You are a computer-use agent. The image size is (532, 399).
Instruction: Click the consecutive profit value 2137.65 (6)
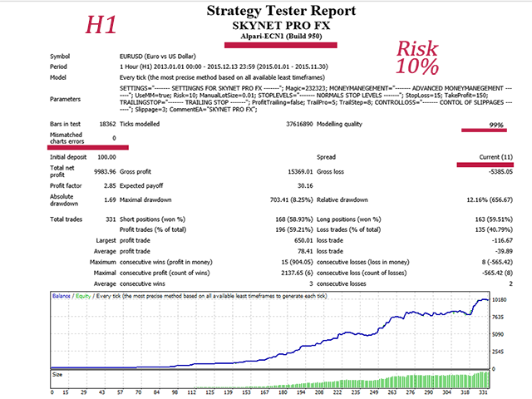[297, 273]
